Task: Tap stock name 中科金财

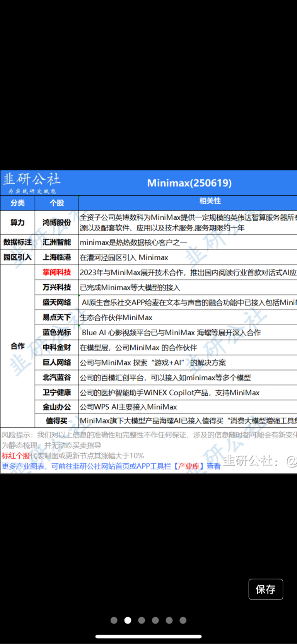Action: (57, 347)
